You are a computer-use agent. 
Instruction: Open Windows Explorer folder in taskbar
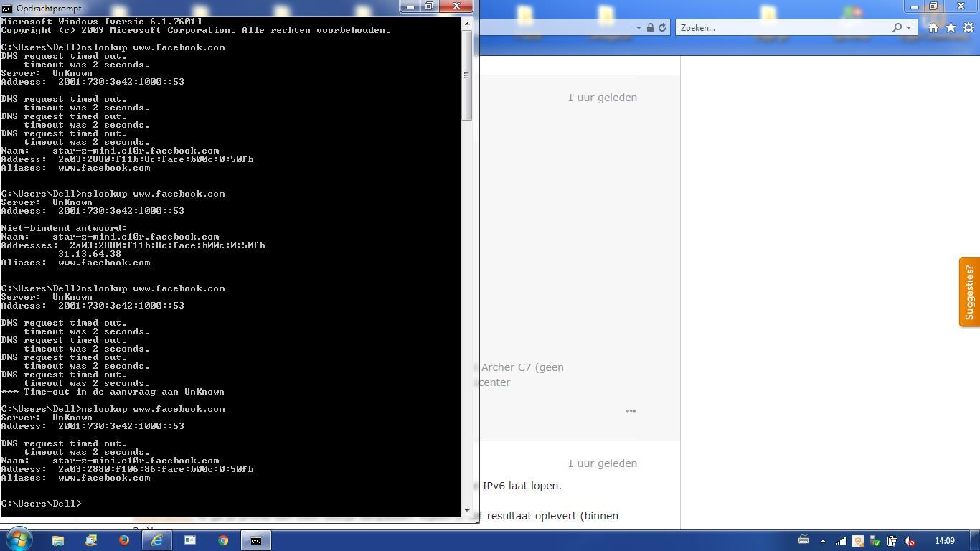point(58,540)
